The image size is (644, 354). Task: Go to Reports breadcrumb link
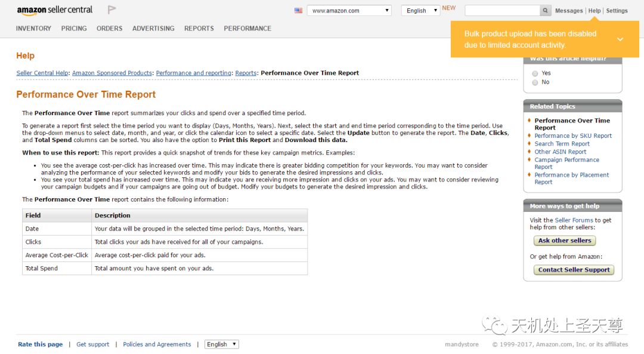click(246, 73)
